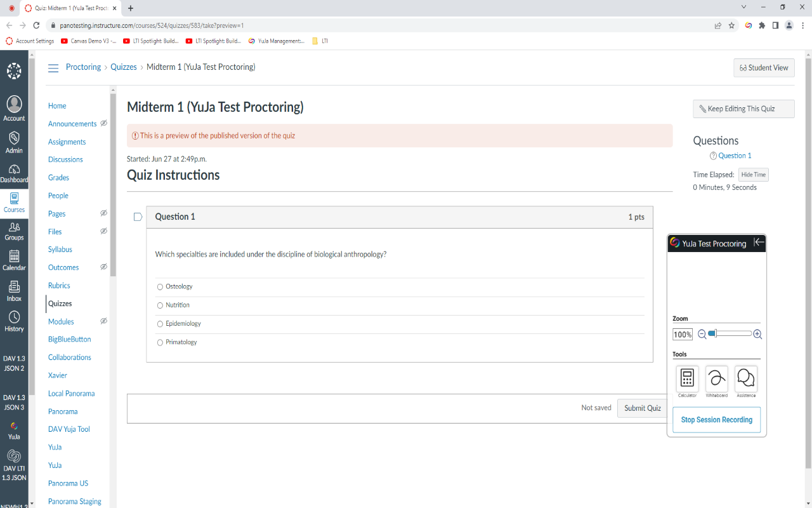Image resolution: width=812 pixels, height=508 pixels.
Task: Open a new browser tab
Action: click(131, 8)
